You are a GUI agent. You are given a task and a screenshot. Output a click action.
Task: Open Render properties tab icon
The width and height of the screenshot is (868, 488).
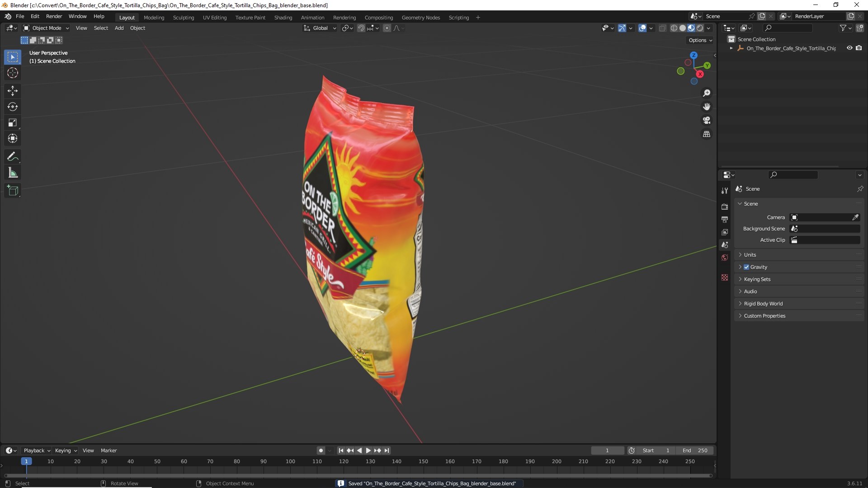click(x=725, y=206)
